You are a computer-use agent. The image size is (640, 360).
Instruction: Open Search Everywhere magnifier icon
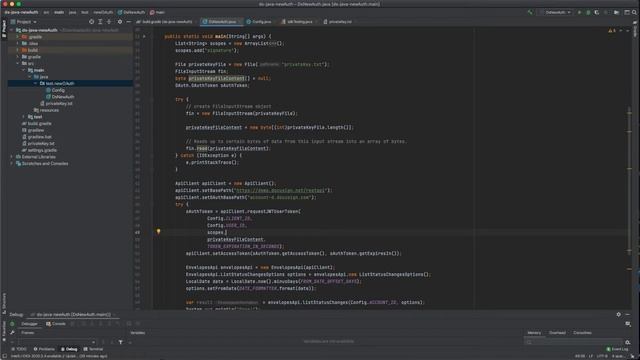(x=634, y=12)
